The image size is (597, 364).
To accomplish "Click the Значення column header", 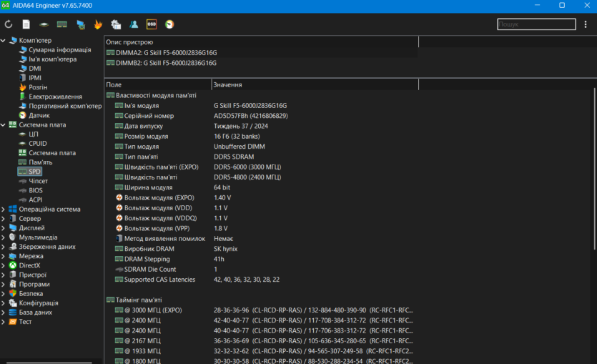I will click(x=315, y=84).
